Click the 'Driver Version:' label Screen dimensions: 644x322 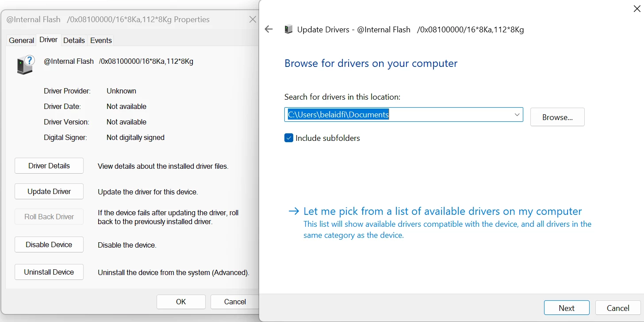(66, 122)
